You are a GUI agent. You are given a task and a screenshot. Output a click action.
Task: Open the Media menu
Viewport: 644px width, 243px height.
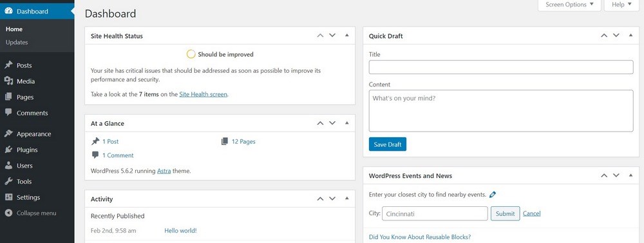pos(26,81)
